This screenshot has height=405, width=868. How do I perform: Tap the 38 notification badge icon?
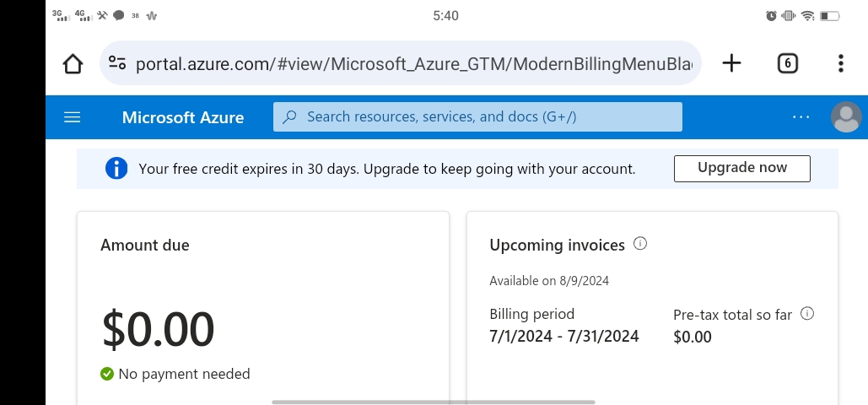135,15
